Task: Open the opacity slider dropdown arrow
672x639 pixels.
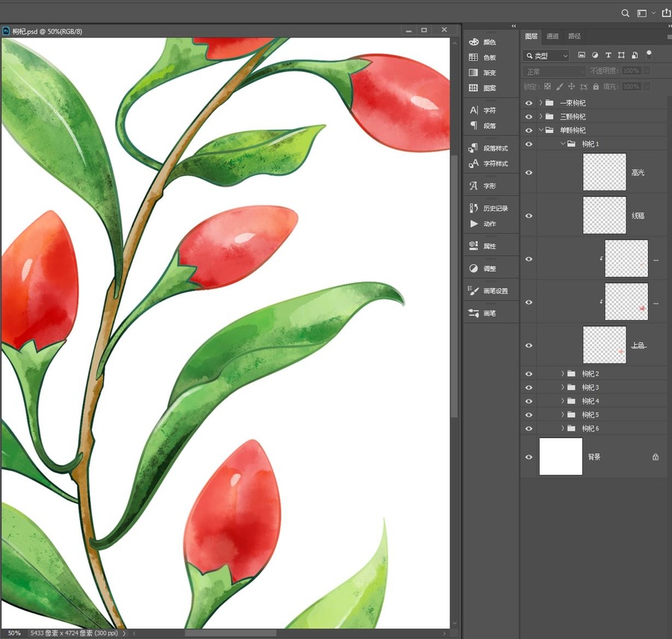Action: point(647,70)
